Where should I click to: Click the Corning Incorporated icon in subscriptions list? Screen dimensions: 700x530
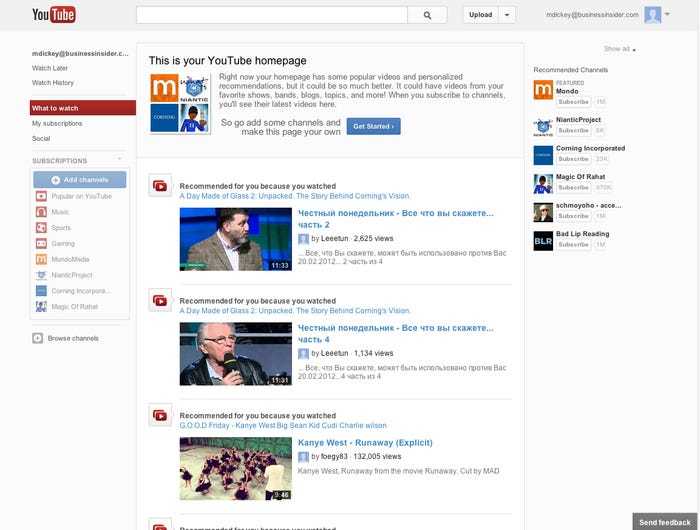41,291
